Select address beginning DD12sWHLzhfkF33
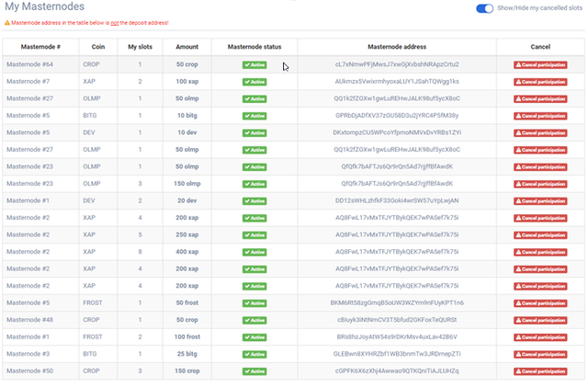588x387 pixels. point(397,200)
